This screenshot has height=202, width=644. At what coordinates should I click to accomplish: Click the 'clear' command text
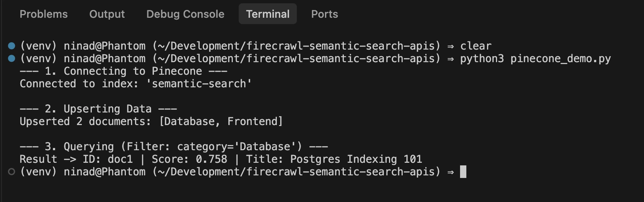tap(476, 46)
